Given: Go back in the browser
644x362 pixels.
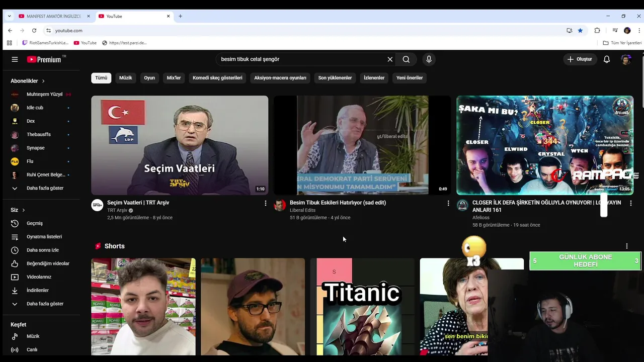Looking at the screenshot, I should point(10,31).
